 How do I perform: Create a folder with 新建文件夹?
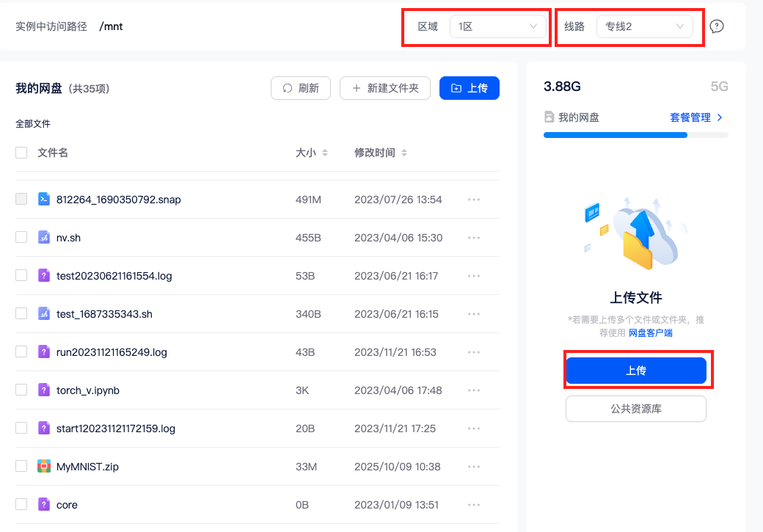click(x=386, y=88)
